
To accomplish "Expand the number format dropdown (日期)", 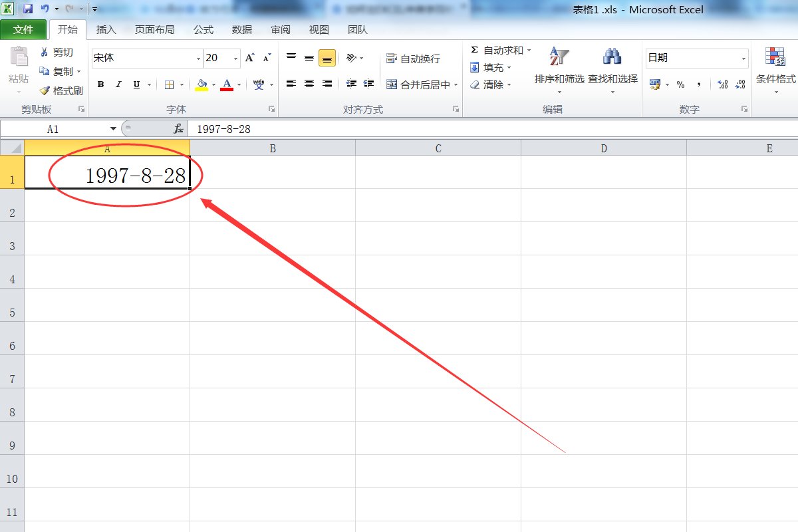I will [x=743, y=59].
